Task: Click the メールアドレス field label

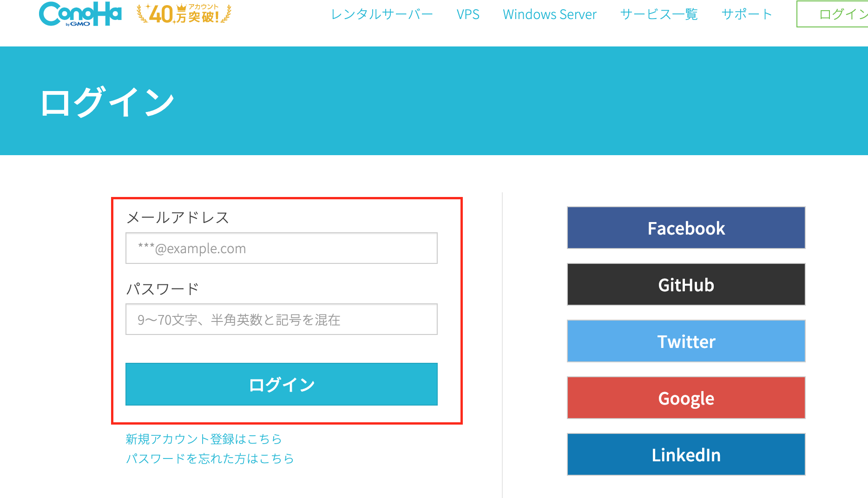Action: pos(178,217)
